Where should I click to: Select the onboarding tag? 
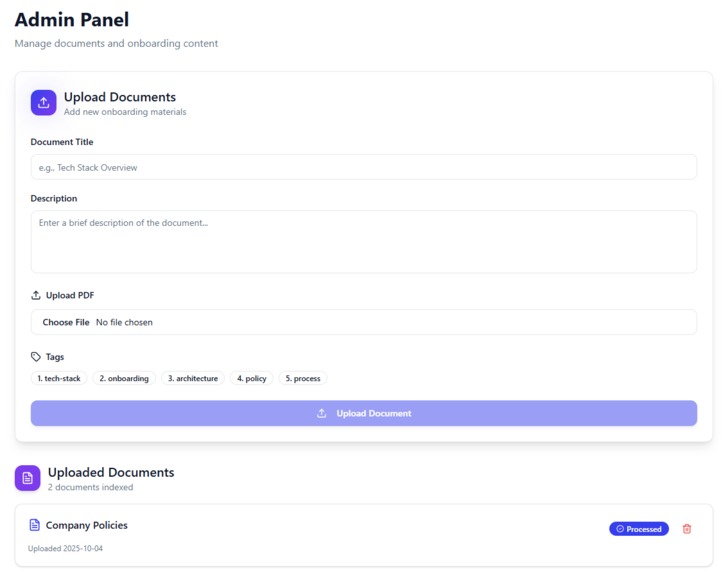pyautogui.click(x=124, y=378)
